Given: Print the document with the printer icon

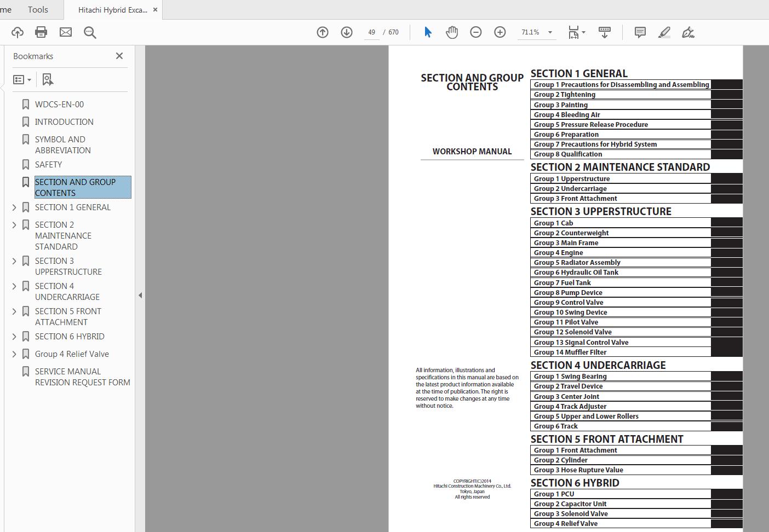Looking at the screenshot, I should tap(41, 32).
